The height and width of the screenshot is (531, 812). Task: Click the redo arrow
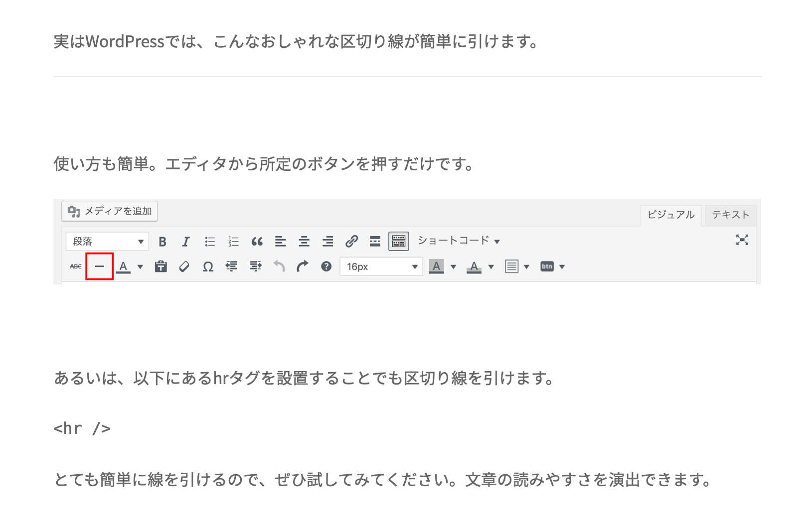[x=302, y=266]
